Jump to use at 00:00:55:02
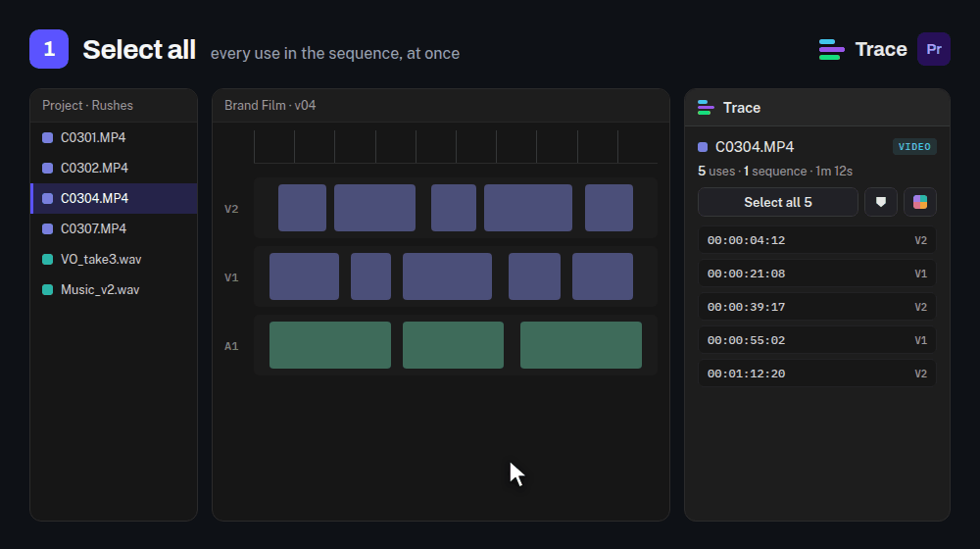The width and height of the screenshot is (980, 549). coord(817,340)
